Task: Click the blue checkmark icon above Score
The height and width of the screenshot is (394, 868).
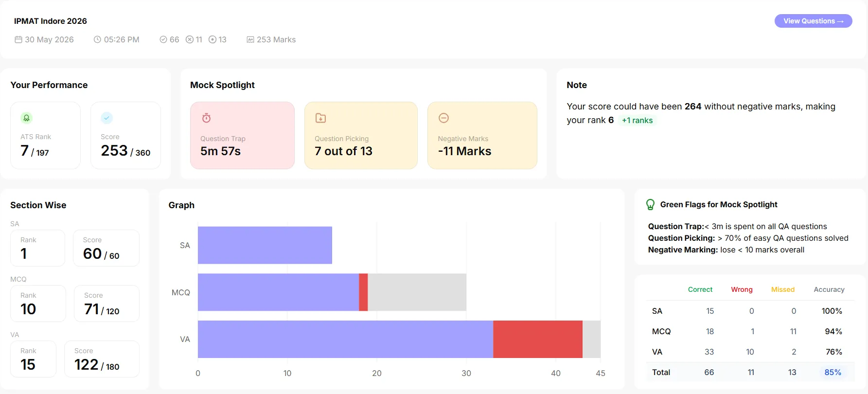Action: [107, 118]
